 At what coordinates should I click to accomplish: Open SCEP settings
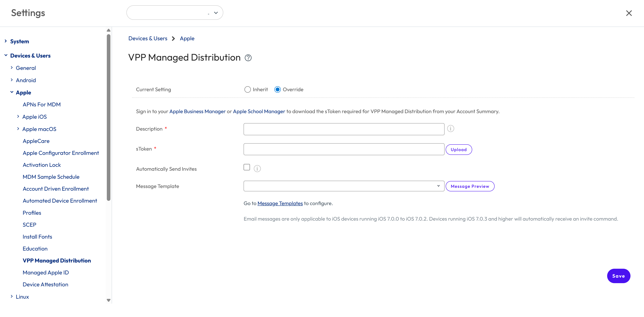pyautogui.click(x=30, y=225)
